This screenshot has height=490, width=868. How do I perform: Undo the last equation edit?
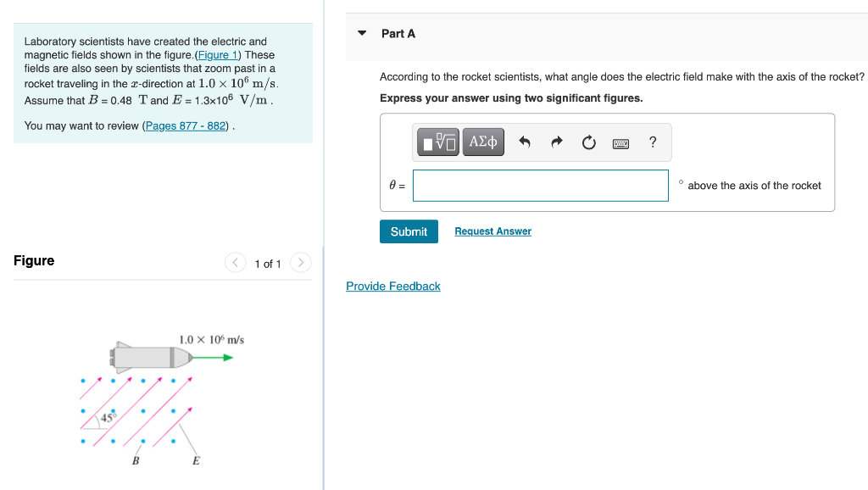524,142
